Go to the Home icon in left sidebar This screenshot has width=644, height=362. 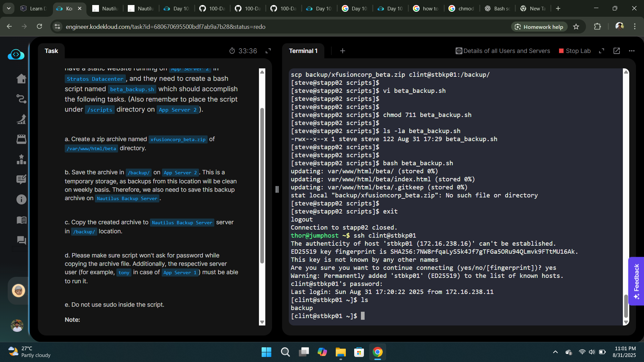(x=21, y=78)
